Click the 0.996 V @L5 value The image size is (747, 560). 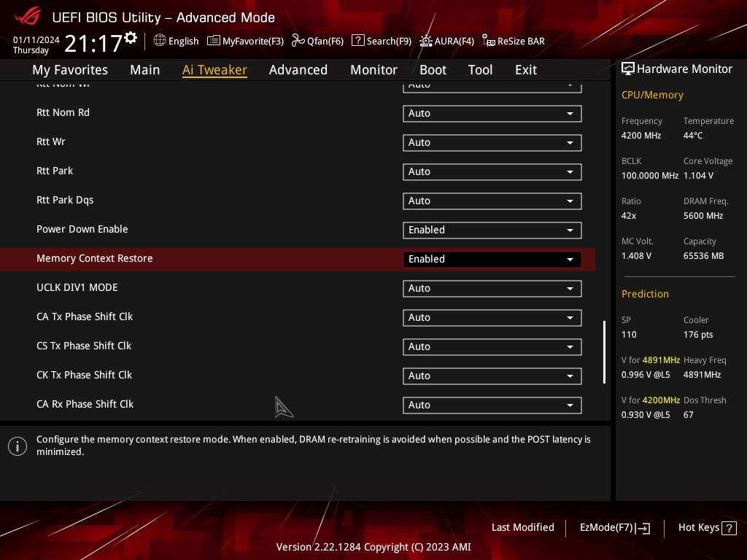tap(646, 374)
